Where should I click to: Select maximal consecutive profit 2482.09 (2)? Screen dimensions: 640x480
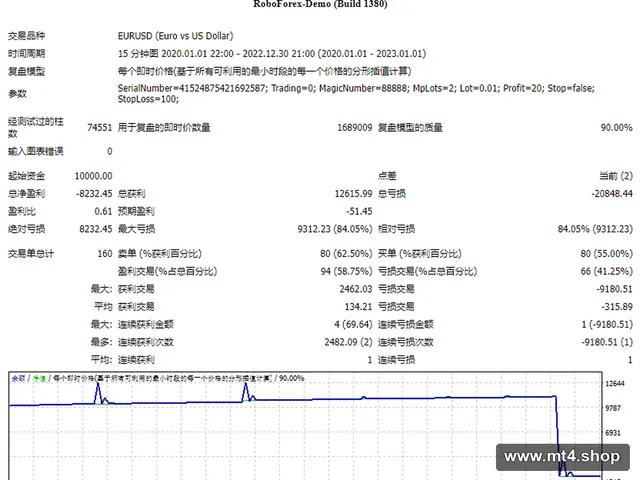(349, 342)
